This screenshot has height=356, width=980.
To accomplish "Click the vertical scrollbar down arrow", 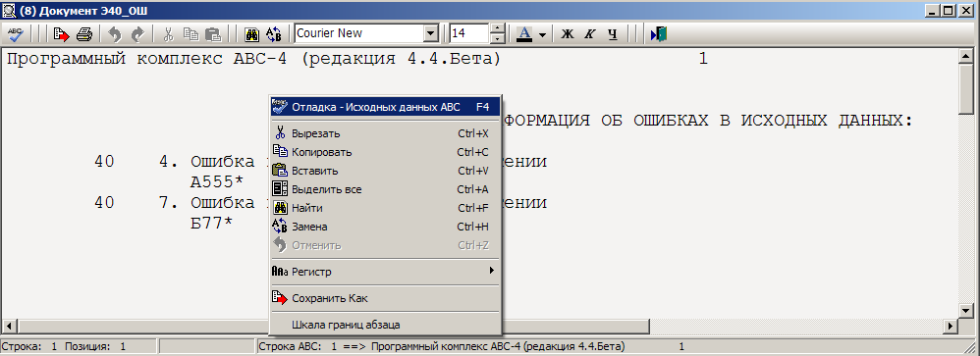I will (x=966, y=311).
